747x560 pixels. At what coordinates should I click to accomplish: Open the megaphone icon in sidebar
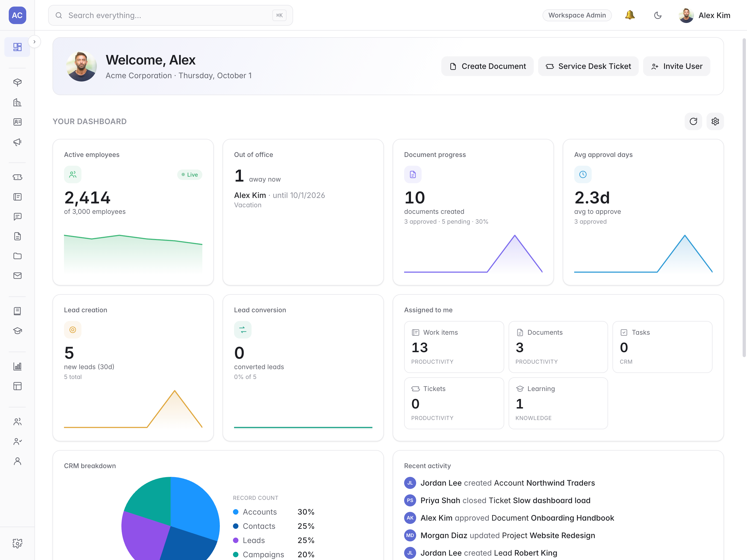click(x=17, y=142)
